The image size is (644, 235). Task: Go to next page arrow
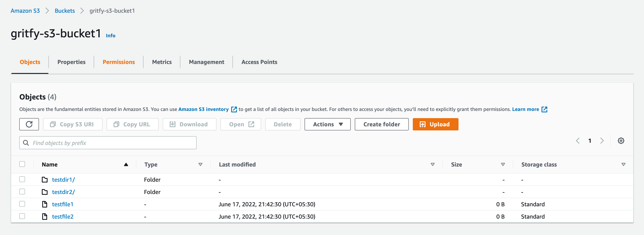[602, 141]
